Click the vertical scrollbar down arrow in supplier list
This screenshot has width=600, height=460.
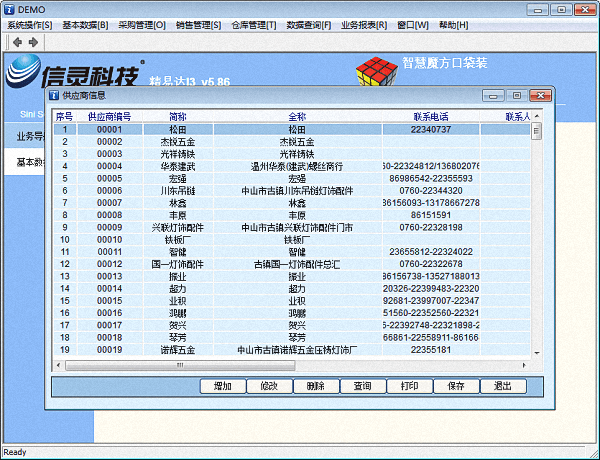[x=536, y=350]
